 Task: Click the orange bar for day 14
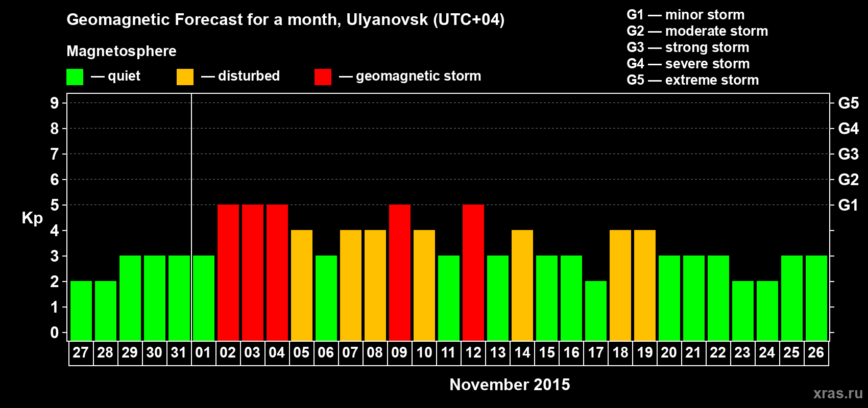coord(522,285)
